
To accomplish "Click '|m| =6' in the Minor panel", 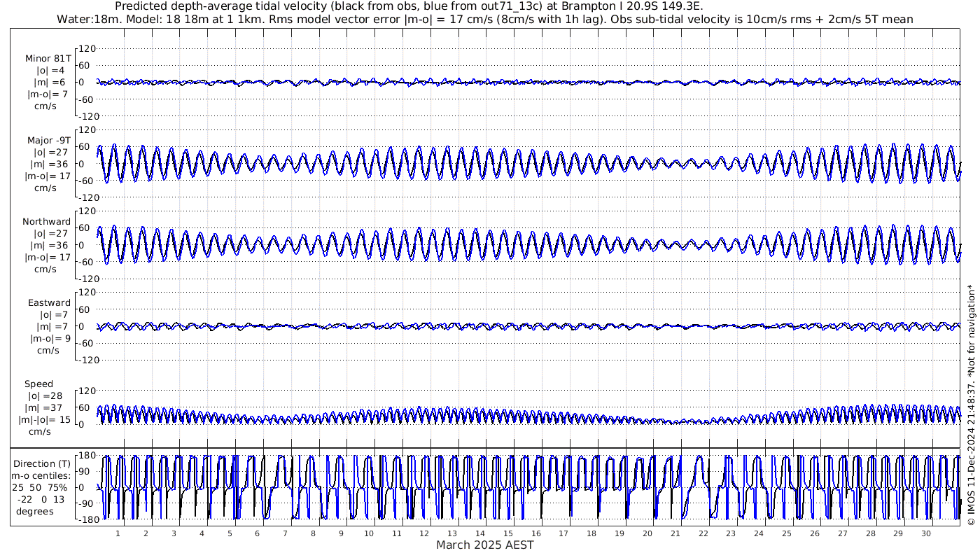I will 50,83.
